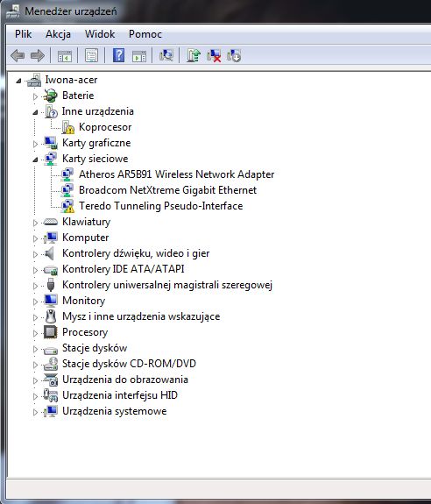The width and height of the screenshot is (431, 504).
Task: Expand Kontrolery dźwięku, wideo i gier
Action: click(x=35, y=254)
